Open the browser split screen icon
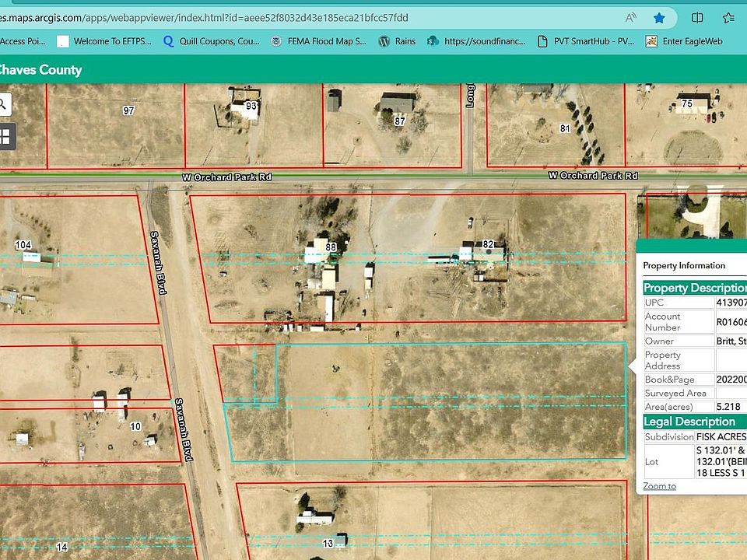747x560 pixels. [697, 17]
